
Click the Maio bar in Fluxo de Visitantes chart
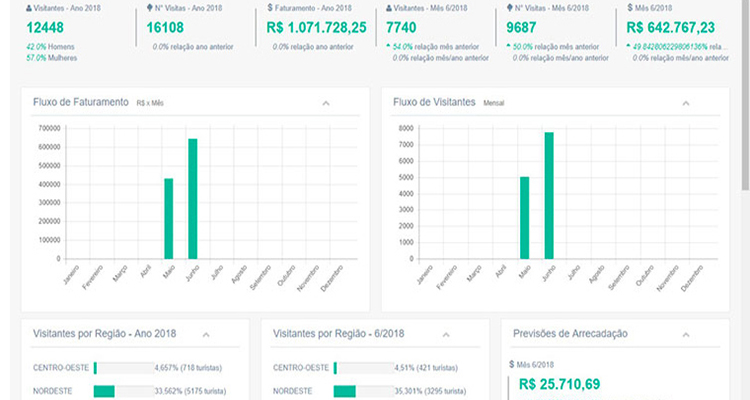525,218
